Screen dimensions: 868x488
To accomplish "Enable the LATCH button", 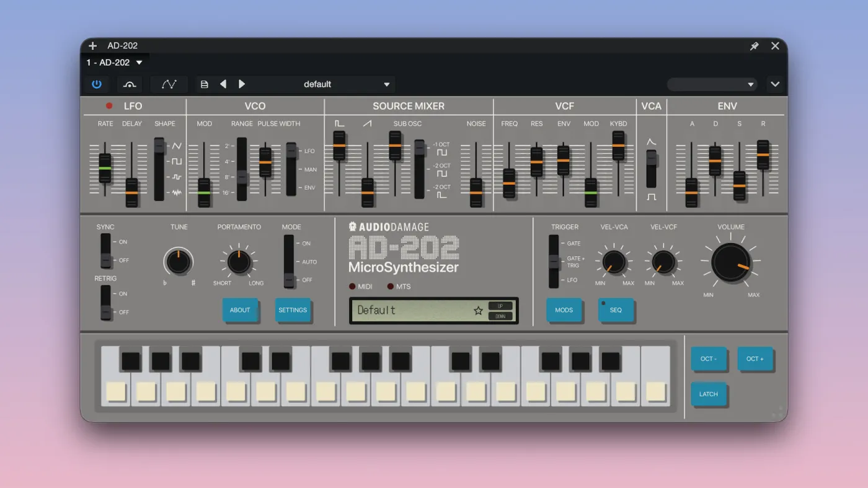I will point(709,394).
